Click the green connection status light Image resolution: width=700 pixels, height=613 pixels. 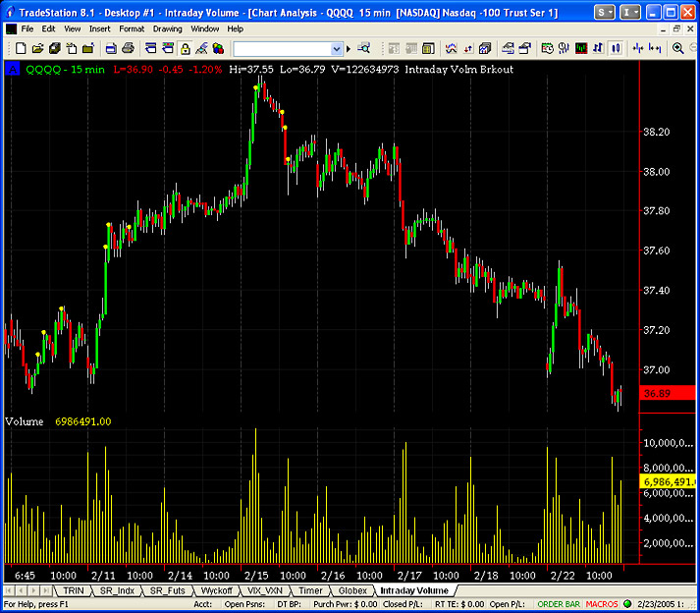627,604
